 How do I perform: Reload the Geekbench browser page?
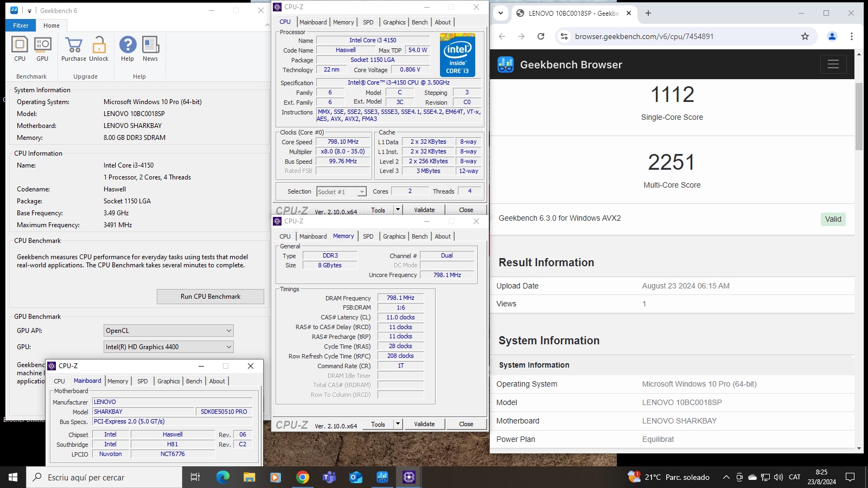pyautogui.click(x=541, y=36)
